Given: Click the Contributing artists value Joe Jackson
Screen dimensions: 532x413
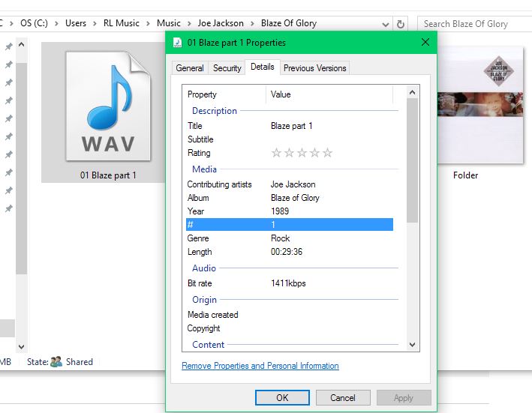Looking at the screenshot, I should 293,184.
